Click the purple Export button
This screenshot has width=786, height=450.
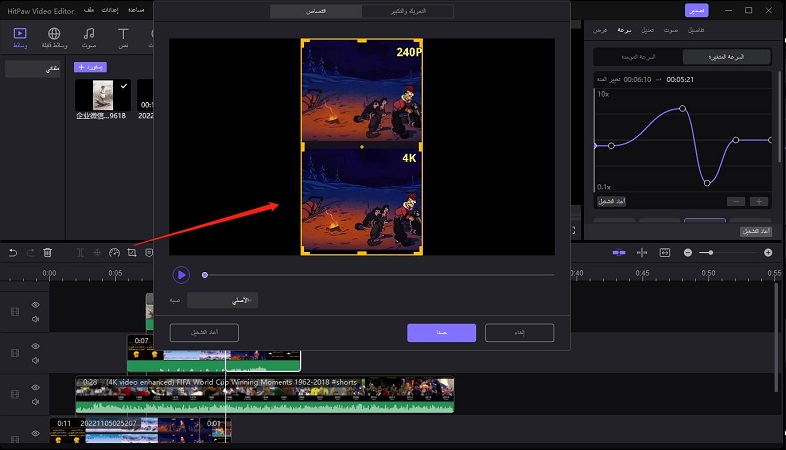pos(696,10)
